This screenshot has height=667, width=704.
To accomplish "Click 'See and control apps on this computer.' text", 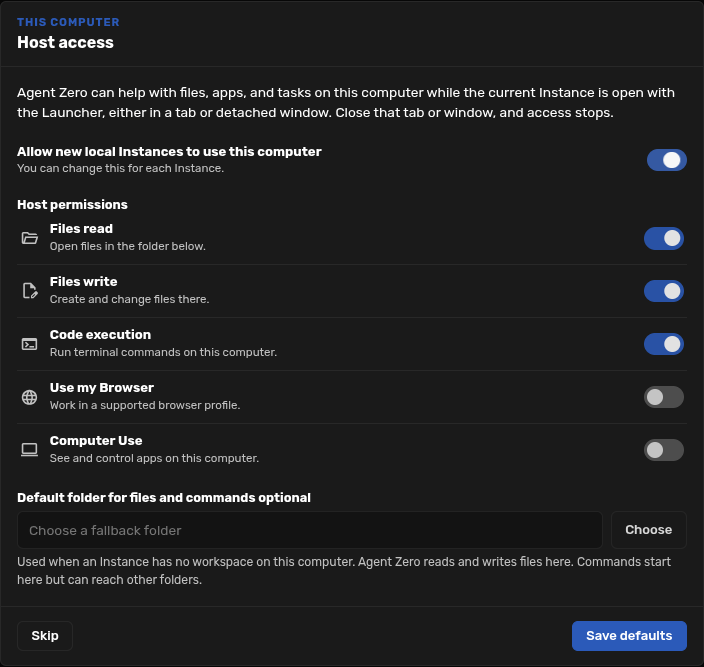I will pyautogui.click(x=154, y=458).
